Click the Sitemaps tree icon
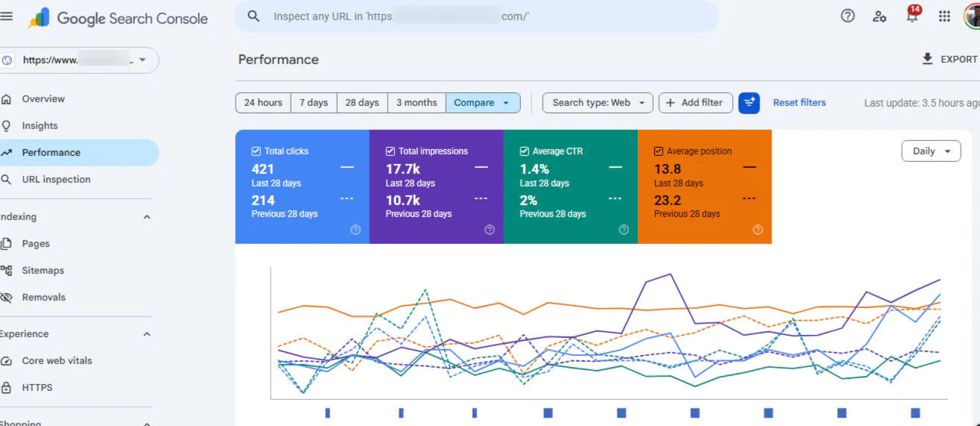This screenshot has width=980, height=426. [7, 270]
